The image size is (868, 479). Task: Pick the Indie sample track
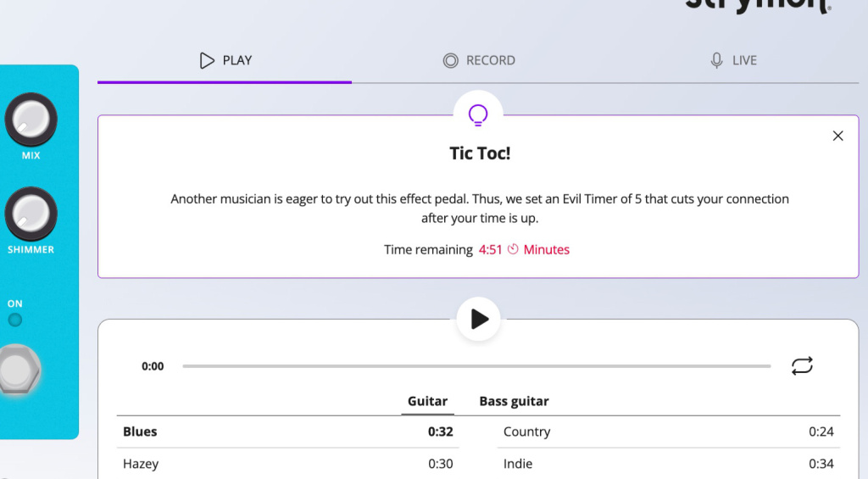tap(668, 464)
